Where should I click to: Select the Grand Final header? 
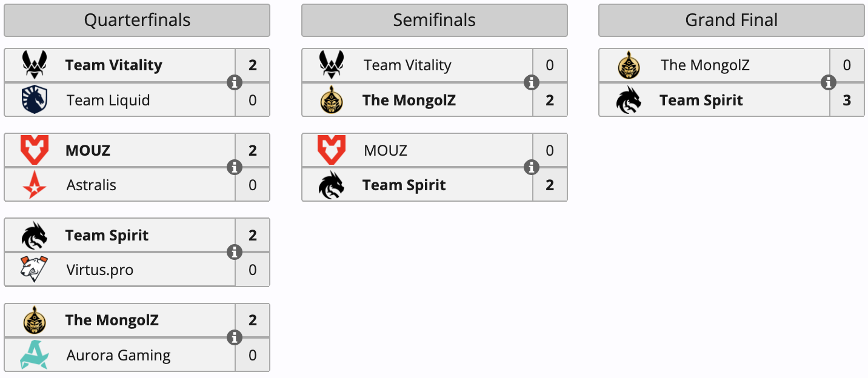[732, 20]
